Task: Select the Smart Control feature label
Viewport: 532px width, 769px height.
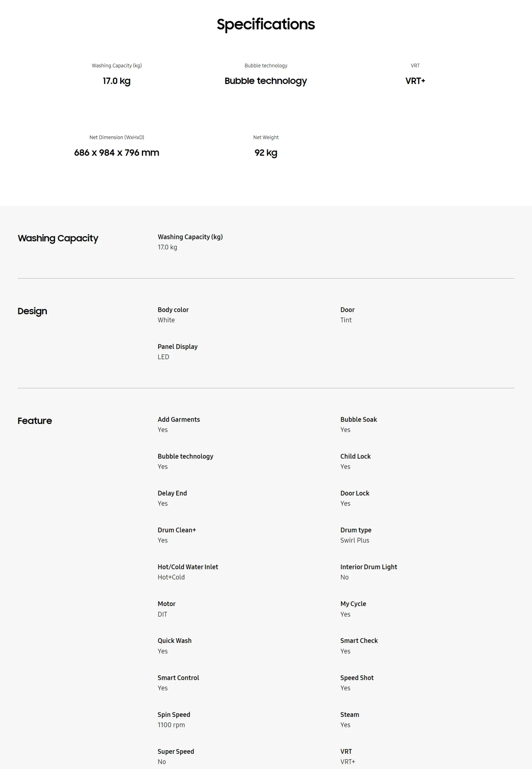Action: tap(178, 678)
